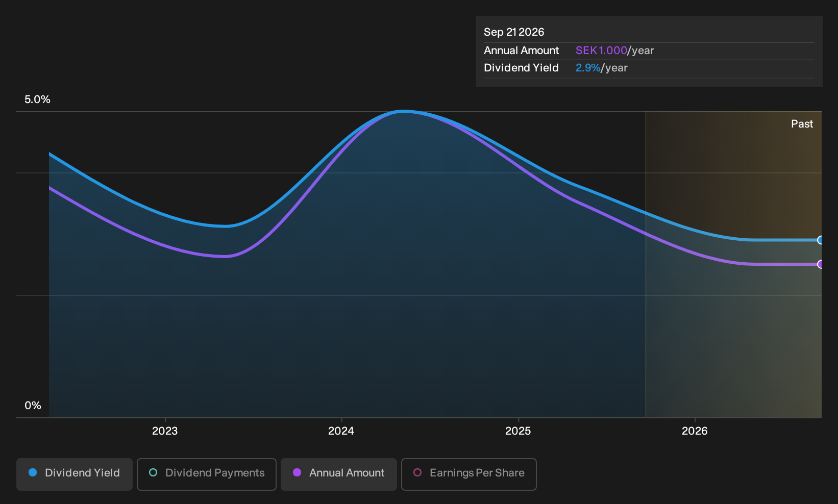This screenshot has width=838, height=504.
Task: Click the 2023 x-axis label
Action: coord(165,431)
